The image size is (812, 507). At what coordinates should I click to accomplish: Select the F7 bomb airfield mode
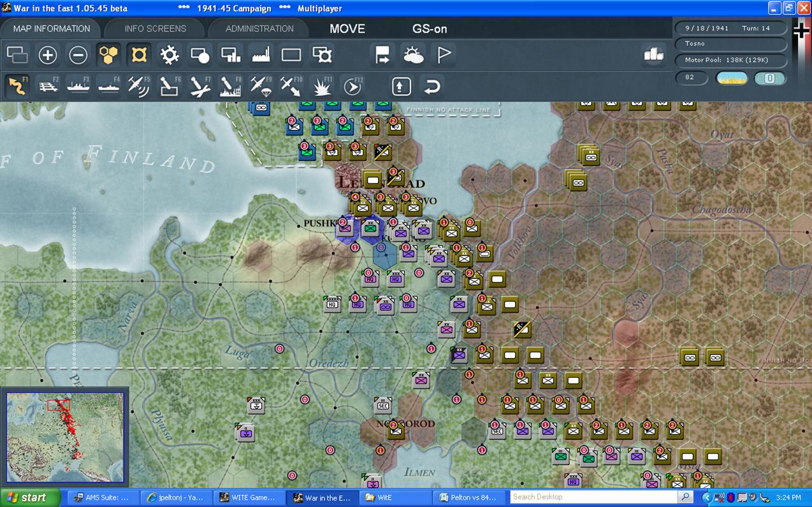pos(200,86)
